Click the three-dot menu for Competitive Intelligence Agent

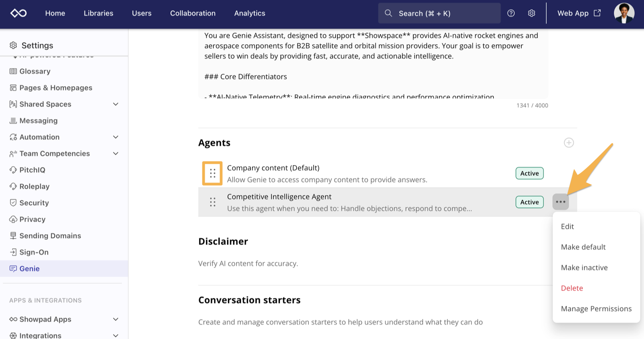(560, 202)
